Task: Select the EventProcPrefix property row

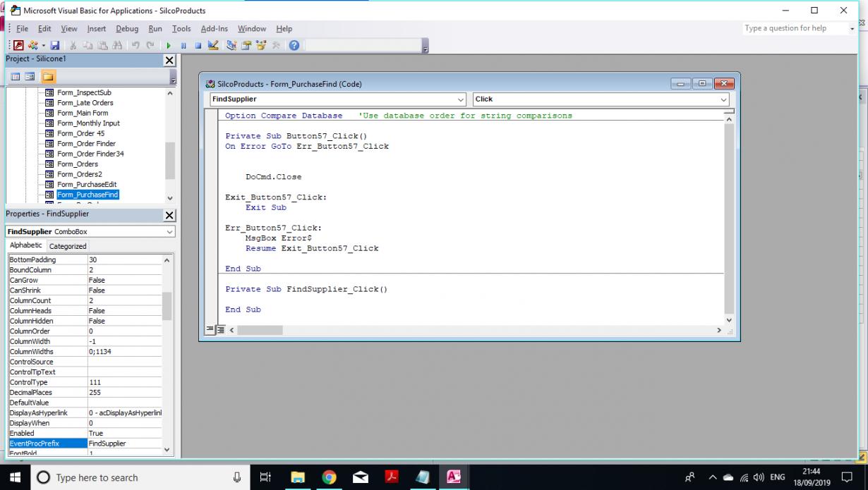Action: 85,443
